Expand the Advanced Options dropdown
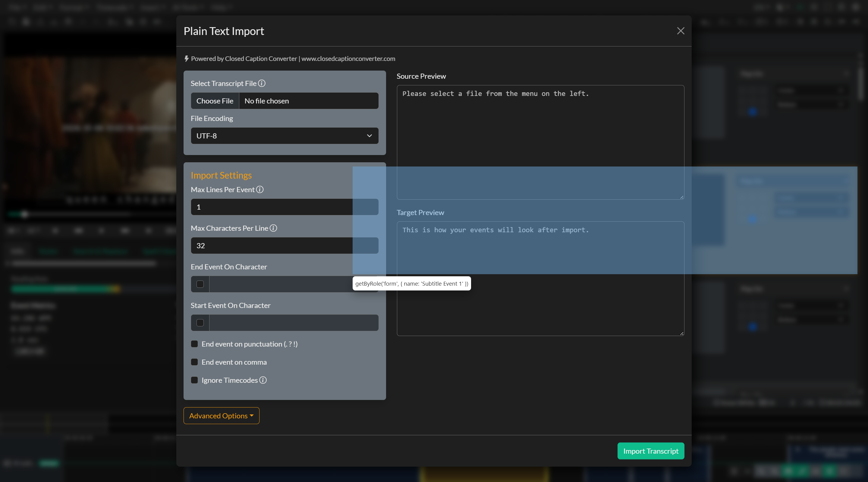The height and width of the screenshot is (482, 868). (222, 416)
